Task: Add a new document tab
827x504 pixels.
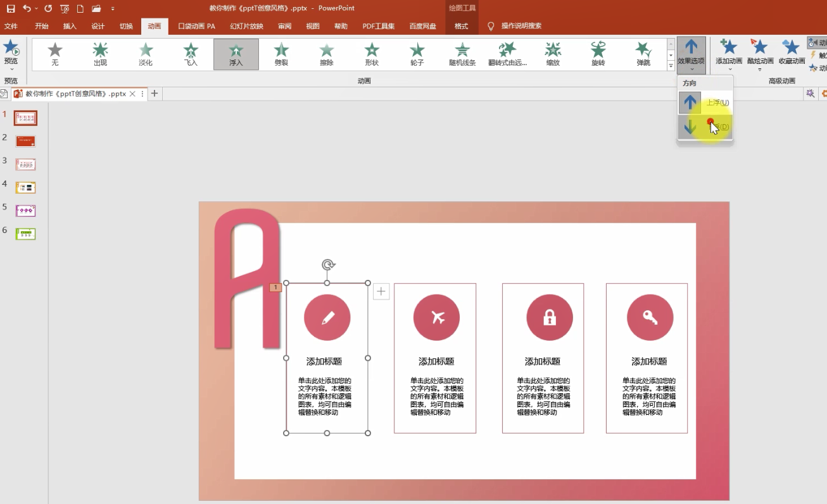Action: [155, 94]
